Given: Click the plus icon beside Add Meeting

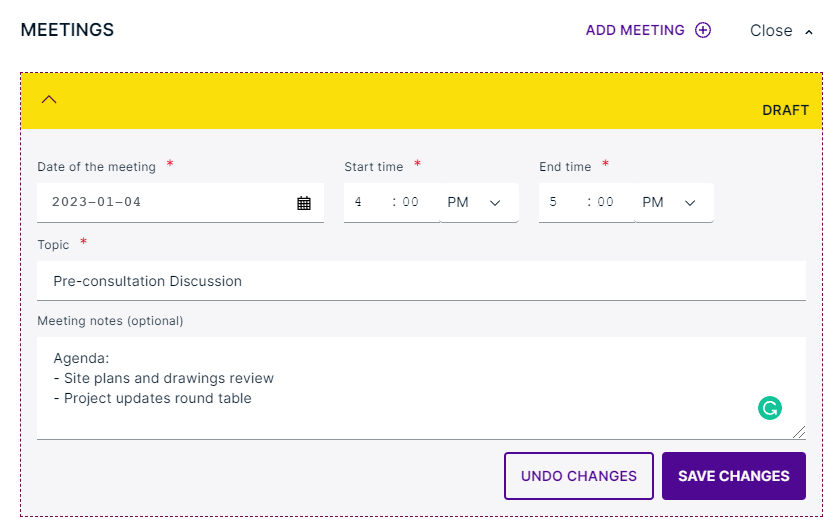Looking at the screenshot, I should pyautogui.click(x=703, y=30).
